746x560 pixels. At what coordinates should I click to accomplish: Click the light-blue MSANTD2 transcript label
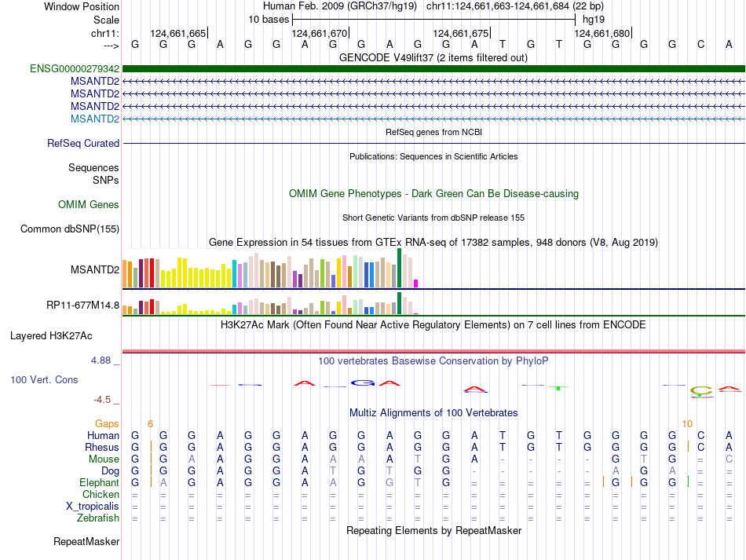click(95, 119)
